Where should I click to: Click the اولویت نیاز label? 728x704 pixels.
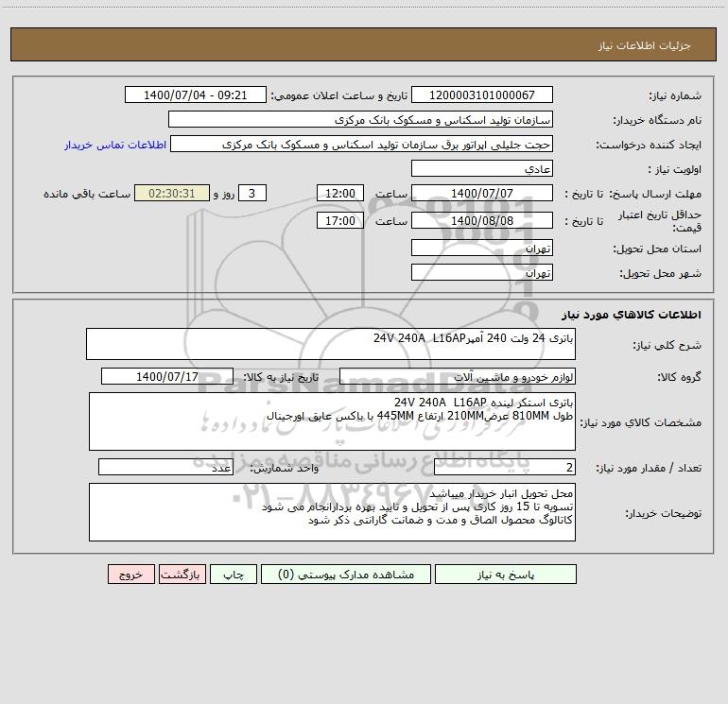pos(675,169)
